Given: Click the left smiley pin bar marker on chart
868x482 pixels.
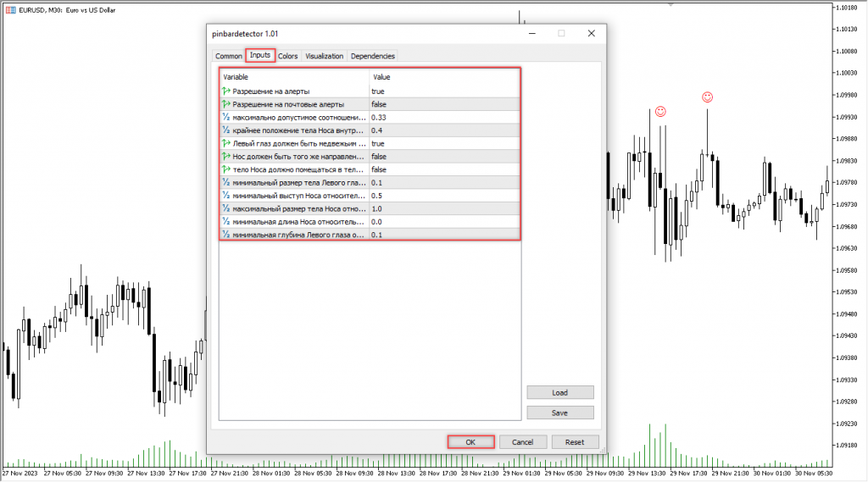Looking at the screenshot, I should click(660, 112).
